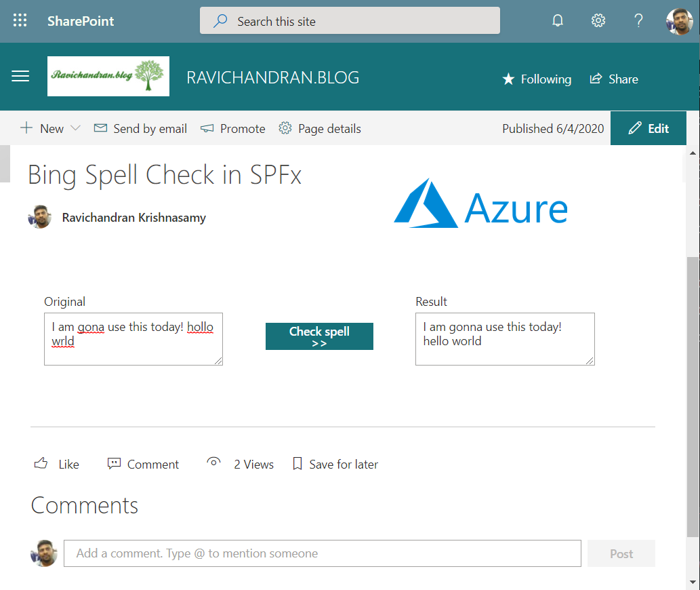Choose Send by email in command bar
This screenshot has height=590, width=700.
(x=140, y=129)
